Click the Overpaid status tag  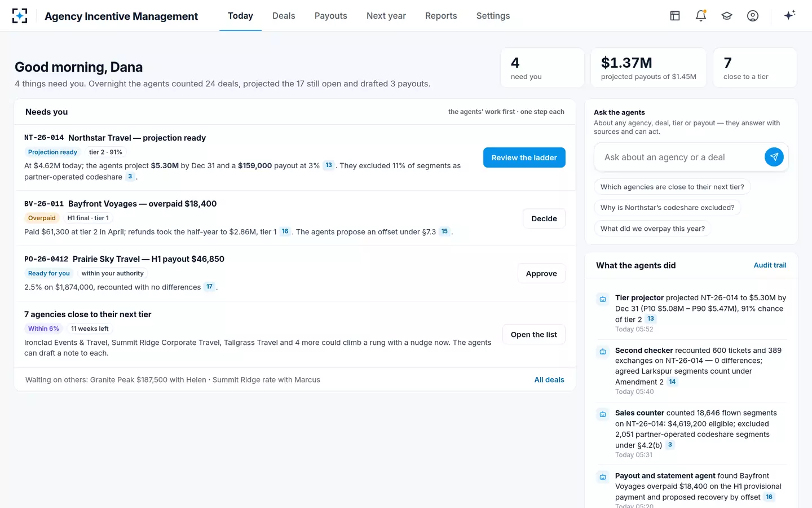pos(42,218)
